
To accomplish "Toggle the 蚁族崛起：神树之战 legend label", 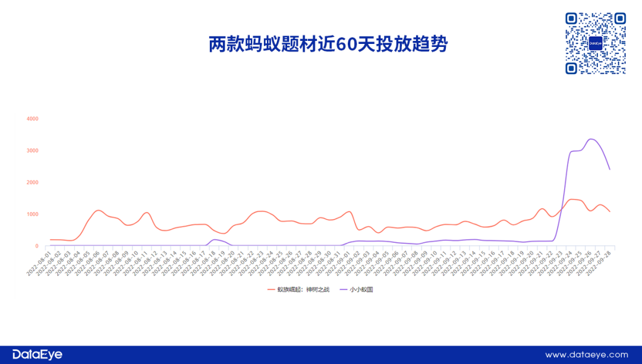I will (301, 290).
